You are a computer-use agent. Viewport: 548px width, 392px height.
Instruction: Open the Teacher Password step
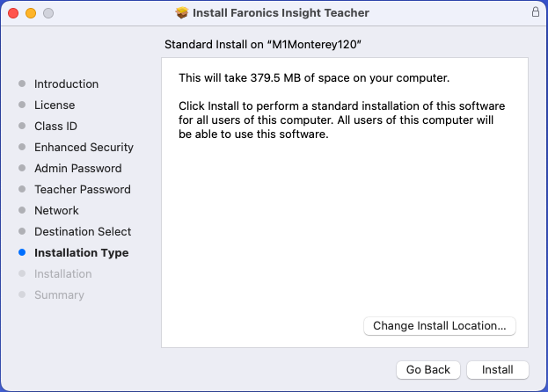[82, 190]
